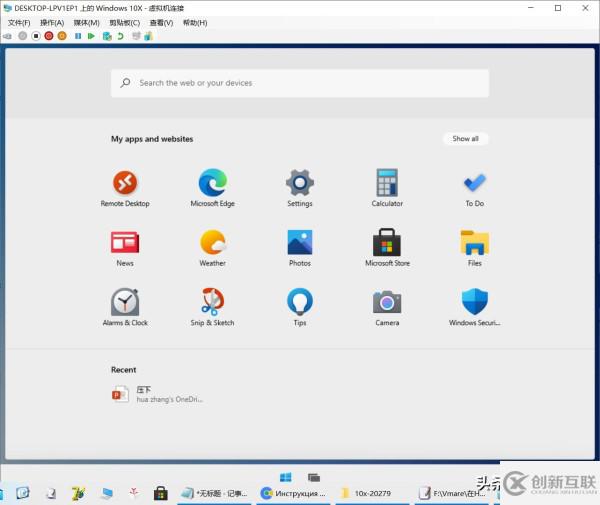600x505 pixels.
Task: Launch Microsoft Edge from app grid
Action: pos(212,188)
